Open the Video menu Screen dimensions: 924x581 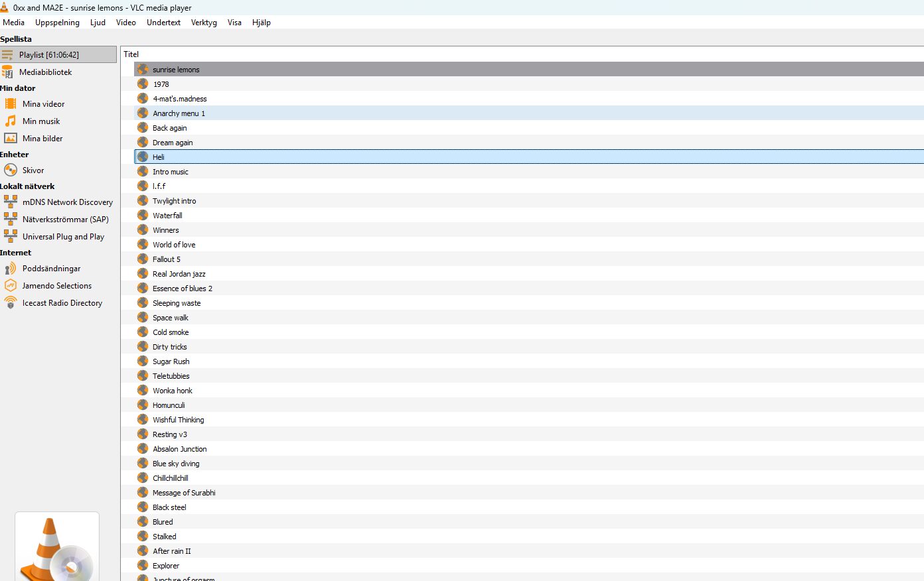pos(125,23)
